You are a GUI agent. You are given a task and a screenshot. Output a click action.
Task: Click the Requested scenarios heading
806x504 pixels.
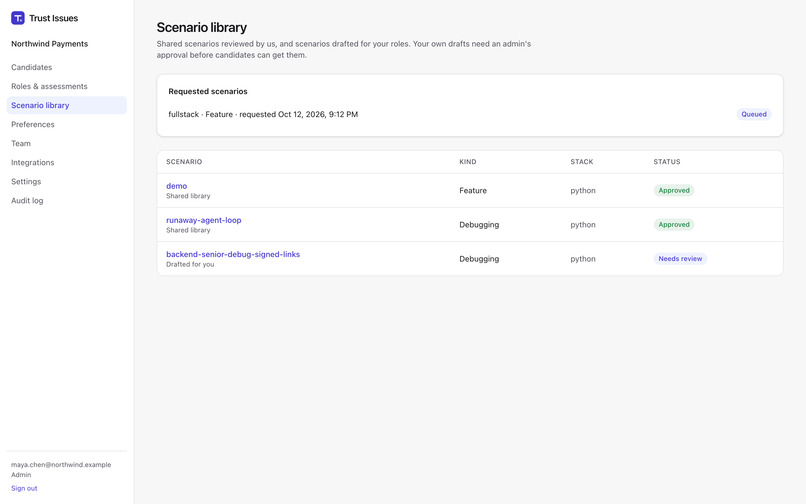click(208, 91)
